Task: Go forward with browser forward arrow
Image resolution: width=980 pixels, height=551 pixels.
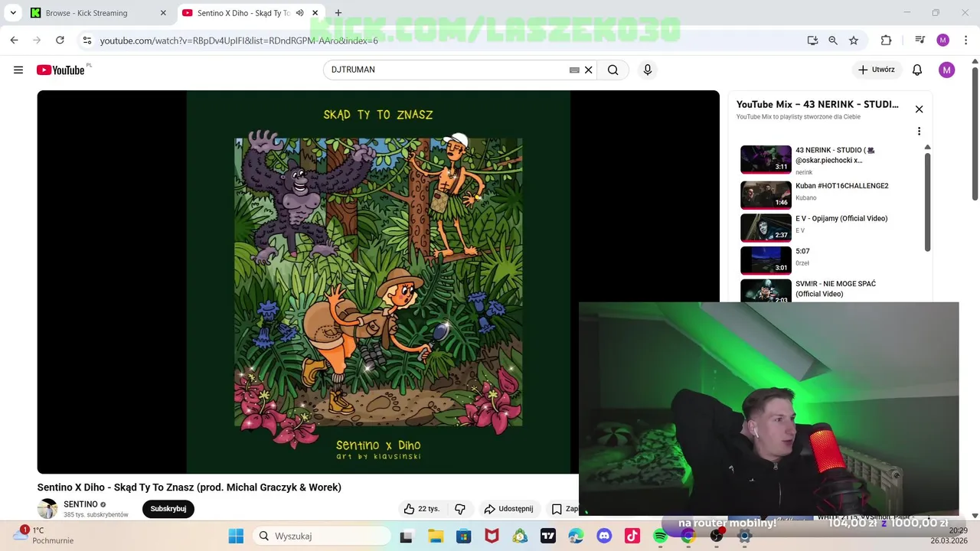Action: pyautogui.click(x=37, y=41)
